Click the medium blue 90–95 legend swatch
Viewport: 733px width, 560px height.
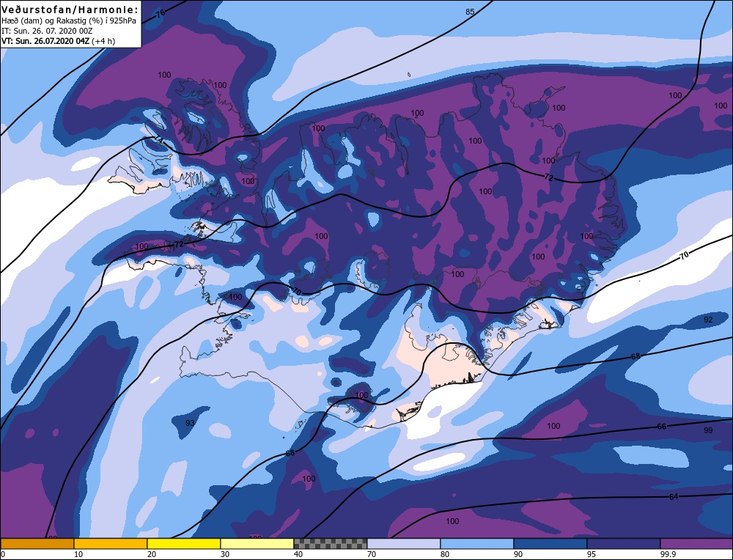(550, 544)
